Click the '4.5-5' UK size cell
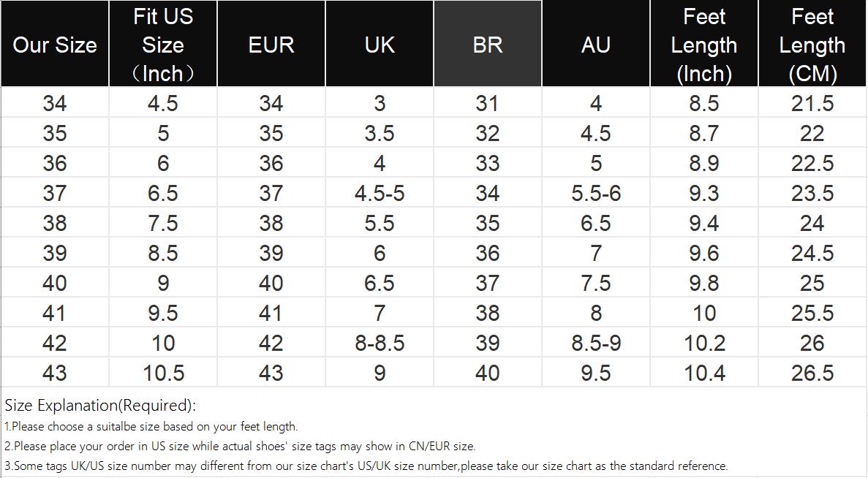This screenshot has width=868, height=478. 380,193
